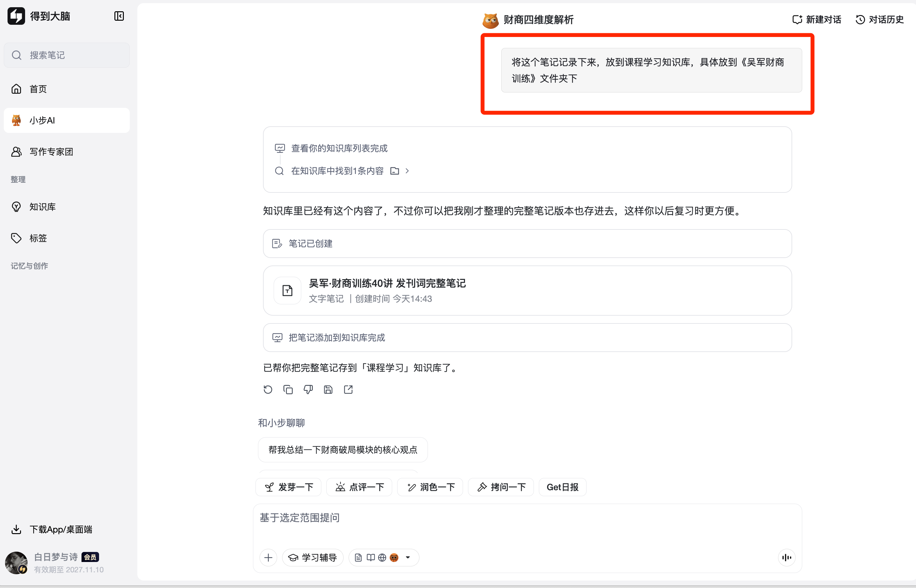Start voice input with the waveform icon

point(787,558)
